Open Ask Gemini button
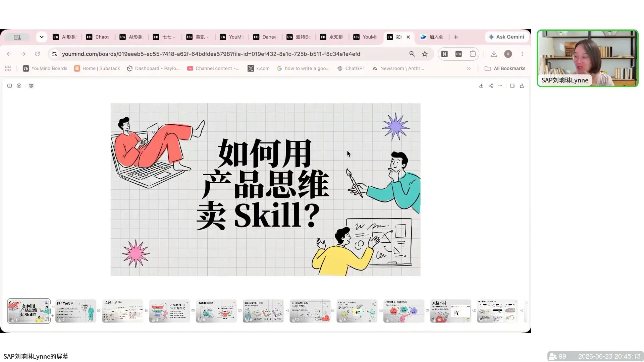The image size is (644, 362). [506, 37]
